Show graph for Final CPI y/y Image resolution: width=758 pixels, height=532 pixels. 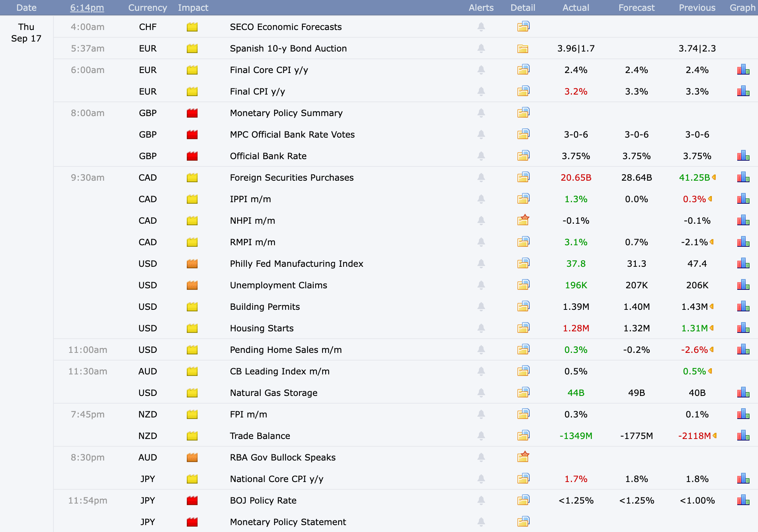(x=743, y=91)
